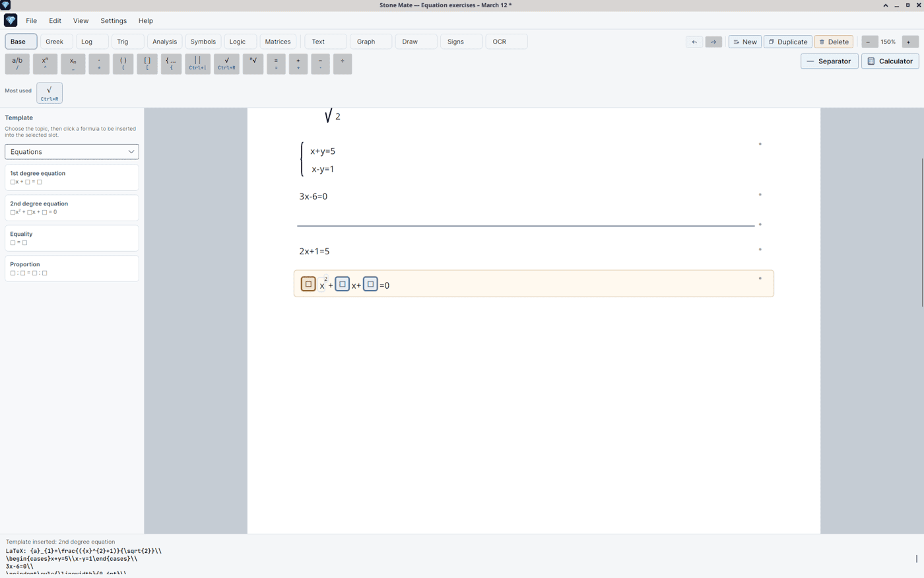The width and height of the screenshot is (924, 578).
Task: Insert the multiplication dot symbol
Action: (x=99, y=63)
